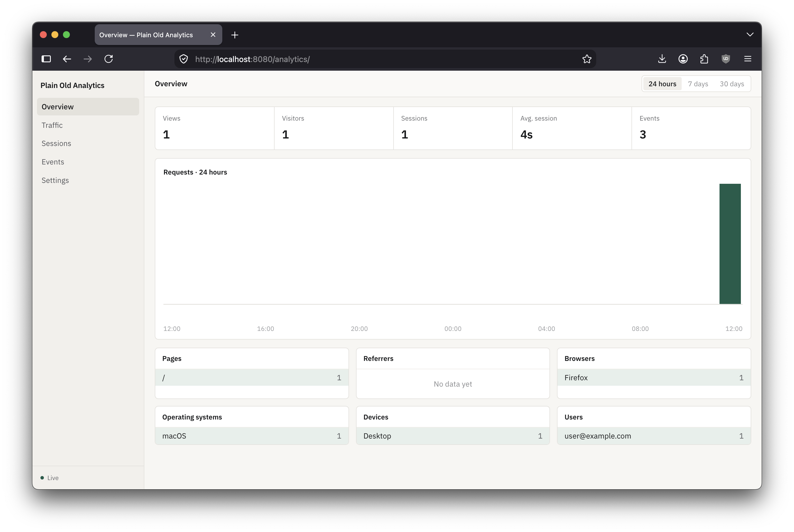Click the Overview page header title
Screen dimensions: 794x532
tap(171, 84)
